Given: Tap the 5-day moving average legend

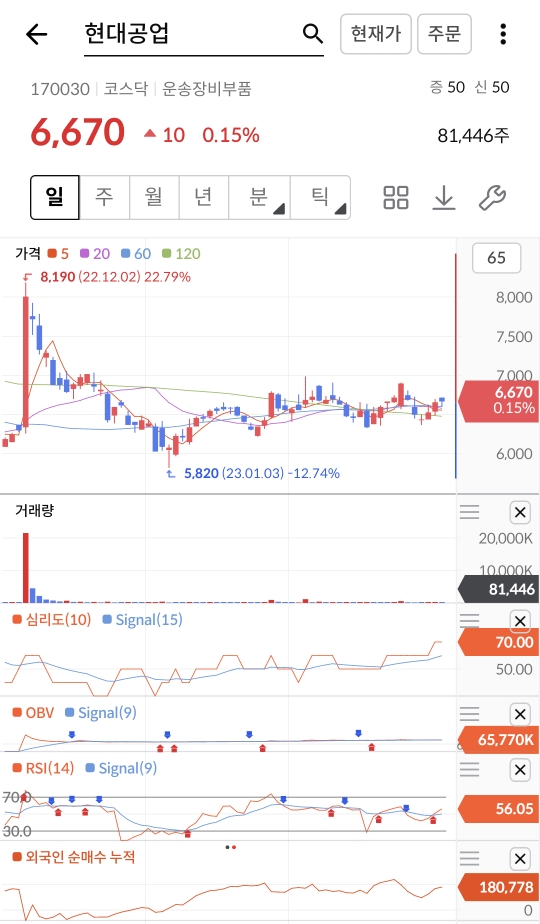Looking at the screenshot, I should tap(58, 254).
